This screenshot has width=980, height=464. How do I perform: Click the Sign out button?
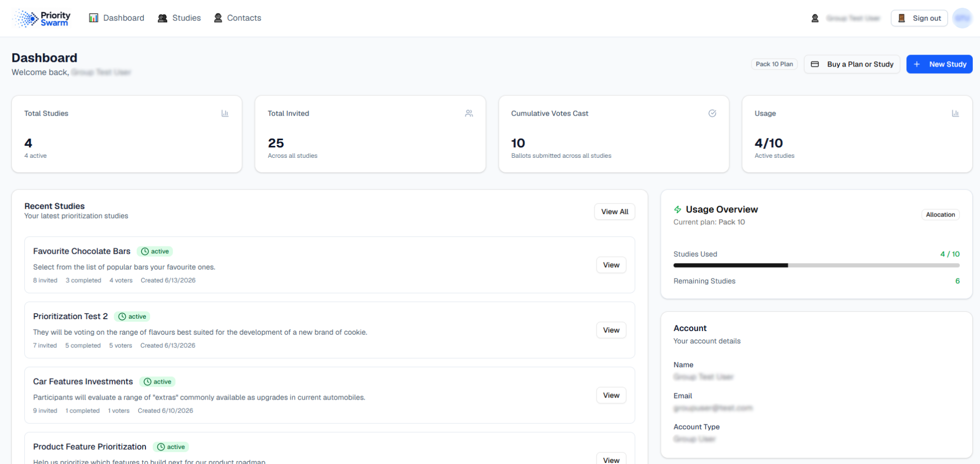click(x=919, y=18)
